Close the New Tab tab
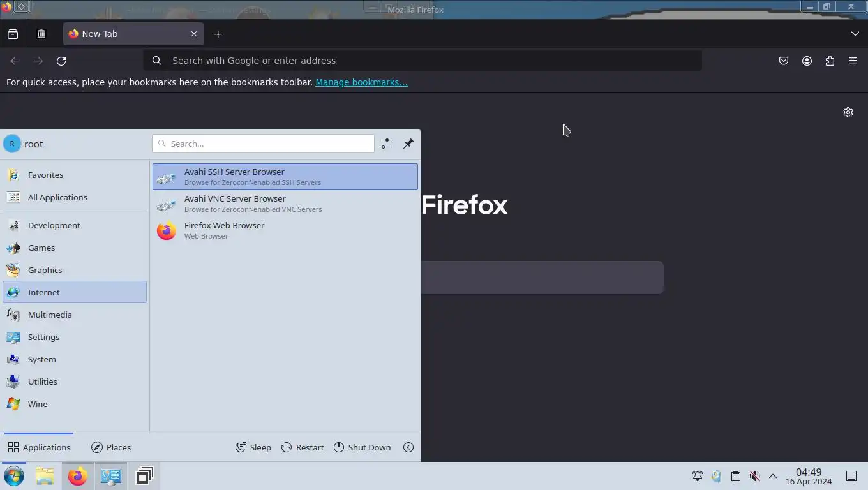868x490 pixels. (194, 34)
